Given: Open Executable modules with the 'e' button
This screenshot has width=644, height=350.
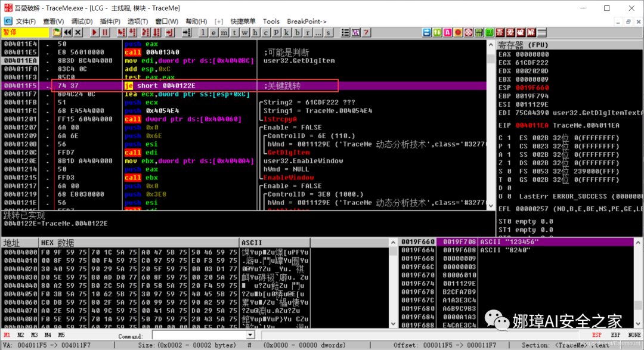Looking at the screenshot, I should pyautogui.click(x=213, y=32).
